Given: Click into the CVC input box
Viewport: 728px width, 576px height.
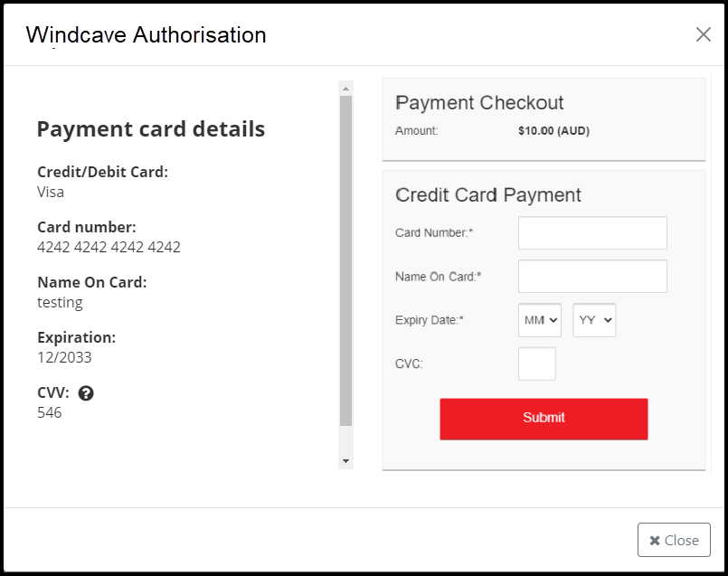Looking at the screenshot, I should (536, 364).
